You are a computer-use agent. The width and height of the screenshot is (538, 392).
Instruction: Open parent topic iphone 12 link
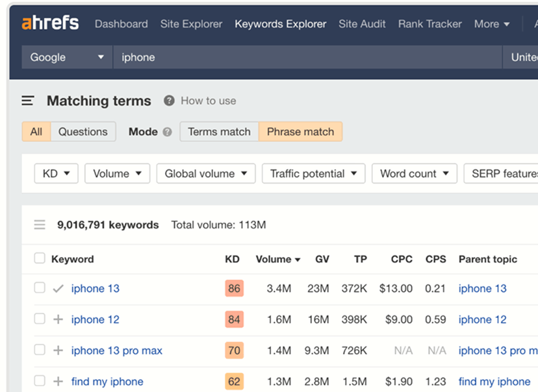tap(482, 319)
